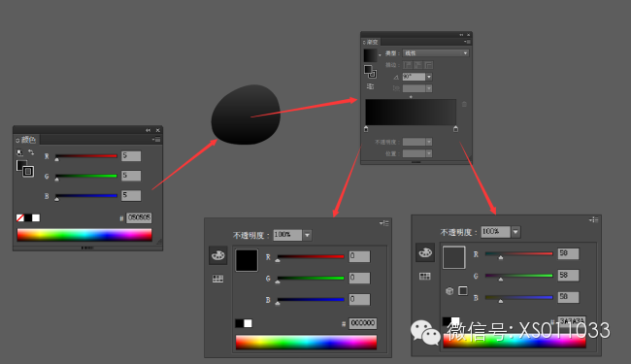The height and width of the screenshot is (364, 631).
Task: Open the gradient type dropdown
Action: click(x=436, y=53)
